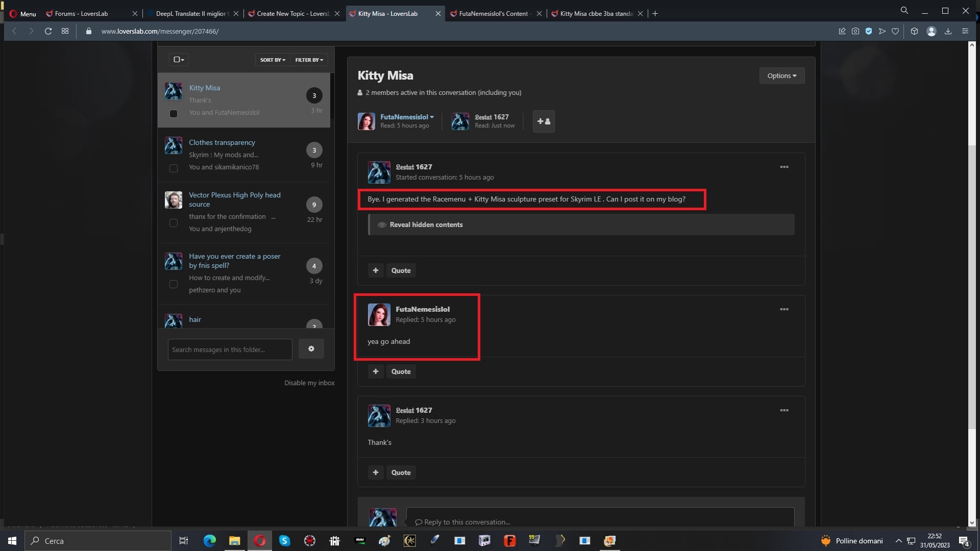Tick the Kitty Misa conversation checkbox
The image size is (980, 551).
click(x=174, y=113)
